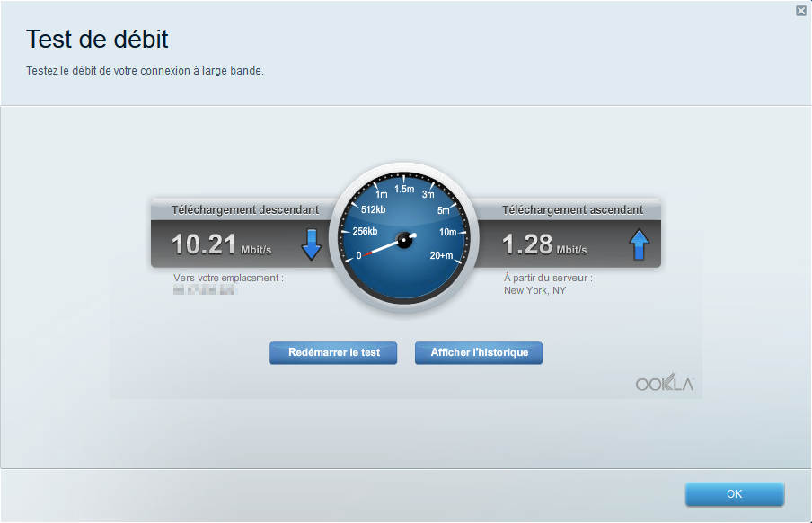Click the New York, NY server text

click(x=534, y=290)
